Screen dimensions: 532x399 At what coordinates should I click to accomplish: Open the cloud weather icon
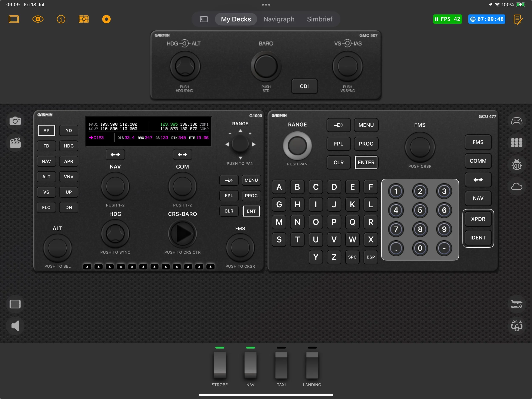tap(516, 187)
